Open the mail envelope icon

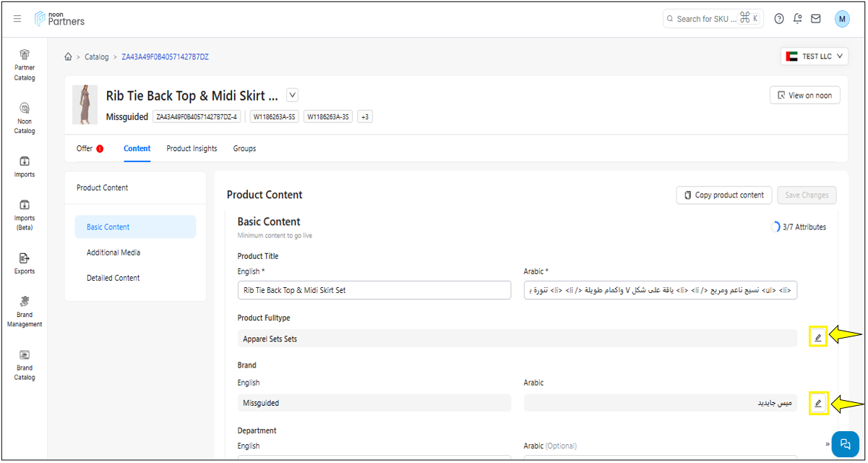pyautogui.click(x=815, y=19)
